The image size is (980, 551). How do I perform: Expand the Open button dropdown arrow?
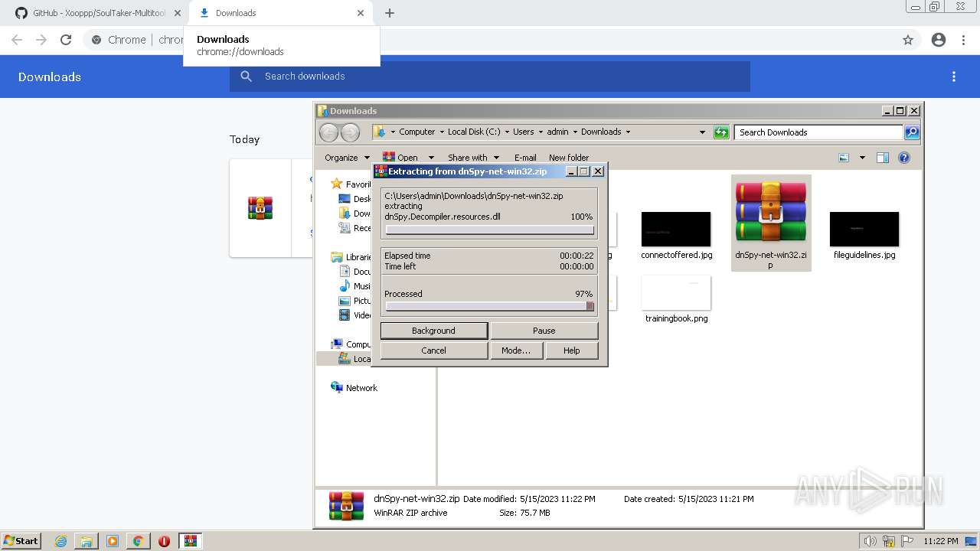[431, 158]
